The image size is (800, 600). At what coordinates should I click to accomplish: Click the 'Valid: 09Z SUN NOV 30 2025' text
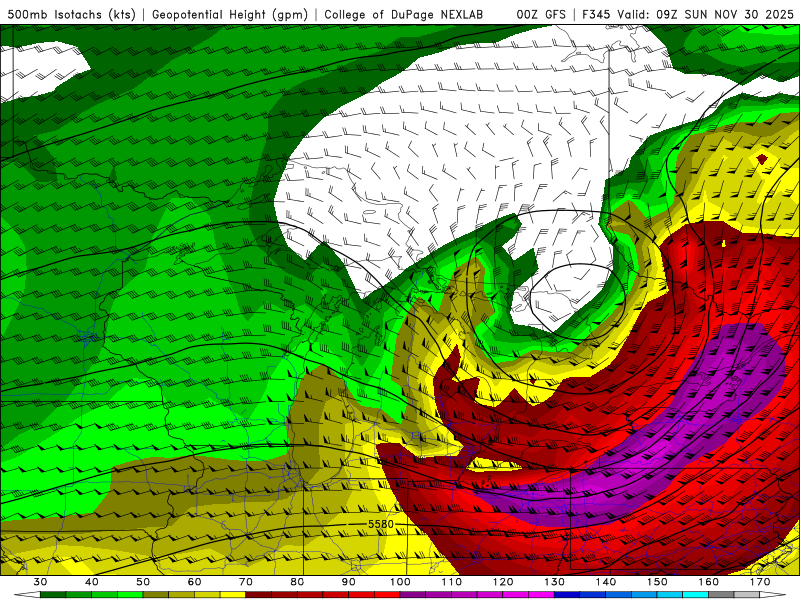point(705,14)
